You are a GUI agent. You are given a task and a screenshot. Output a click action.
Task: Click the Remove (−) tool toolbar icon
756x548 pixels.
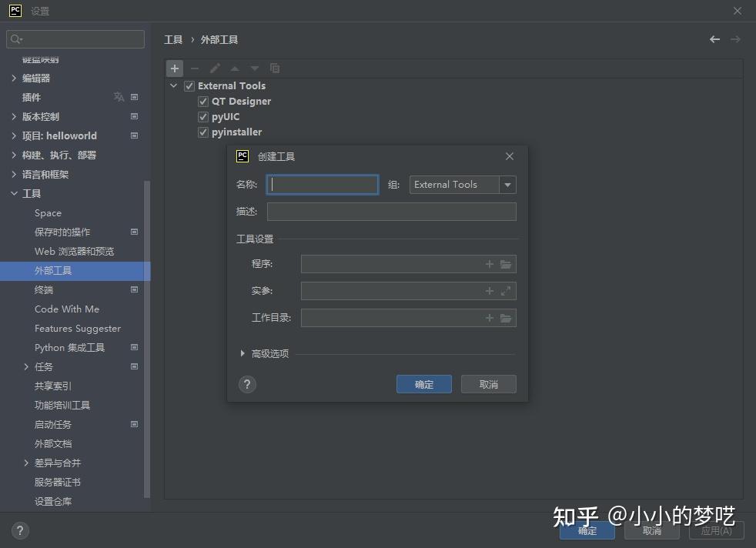195,68
